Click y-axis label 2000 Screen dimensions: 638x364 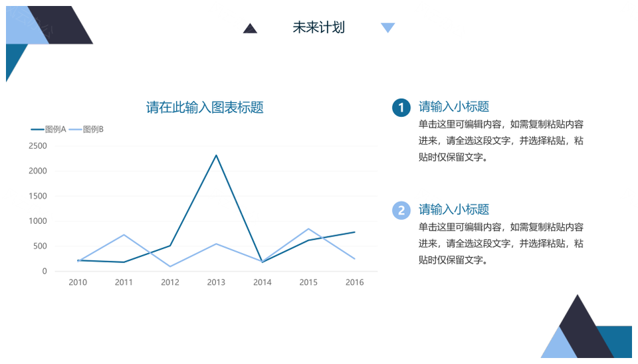click(38, 171)
